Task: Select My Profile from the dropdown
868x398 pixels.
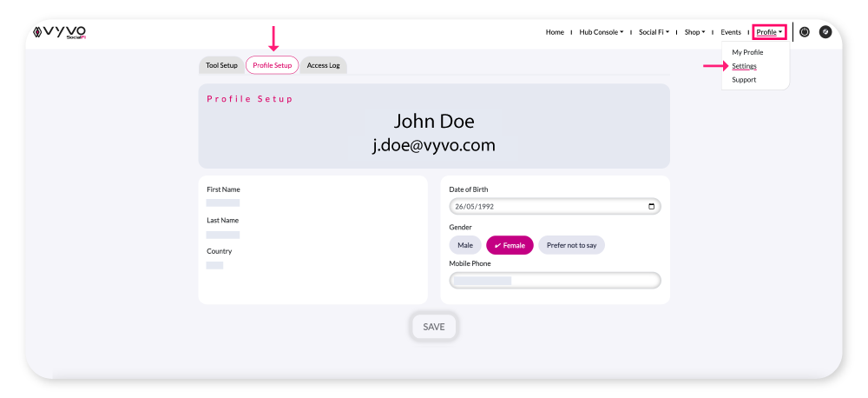Action: [747, 53]
